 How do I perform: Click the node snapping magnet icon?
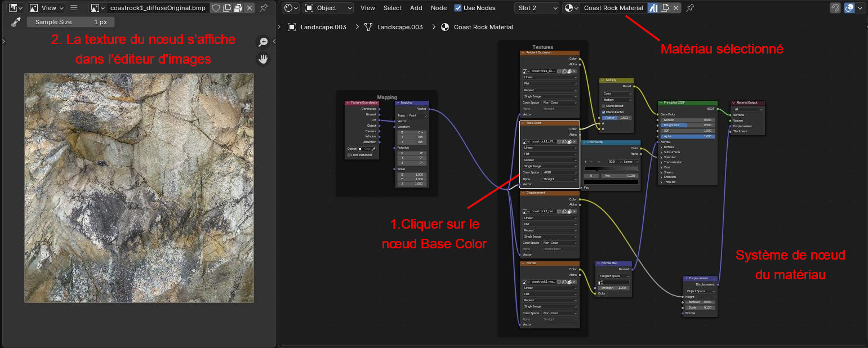pyautogui.click(x=835, y=8)
